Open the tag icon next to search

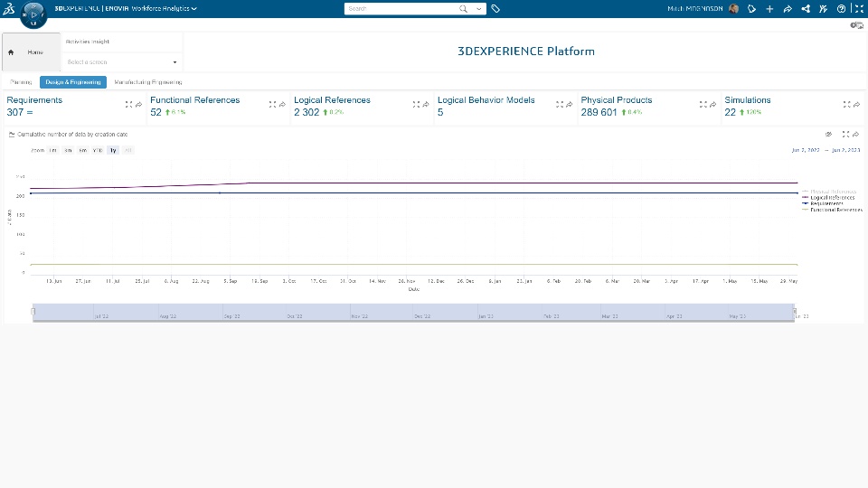(495, 9)
